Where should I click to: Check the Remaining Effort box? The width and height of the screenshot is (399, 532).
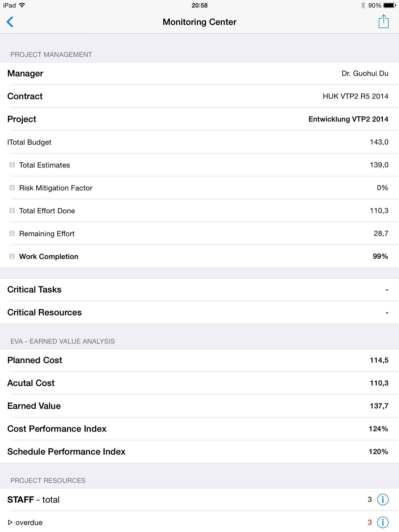12,233
